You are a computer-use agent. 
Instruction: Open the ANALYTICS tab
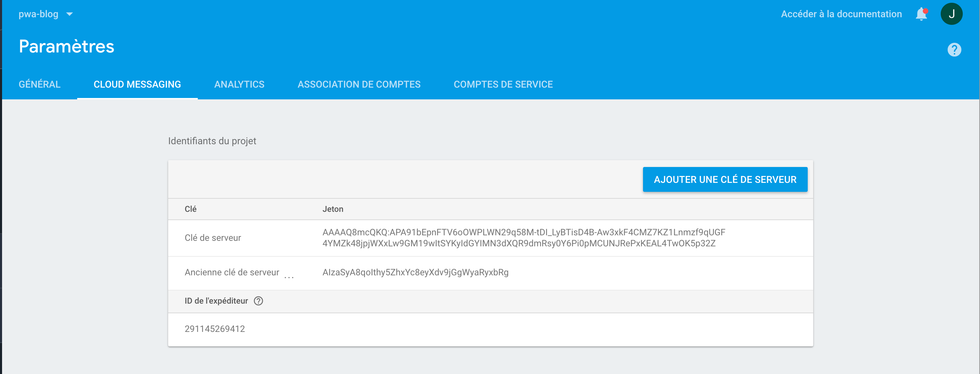point(239,84)
